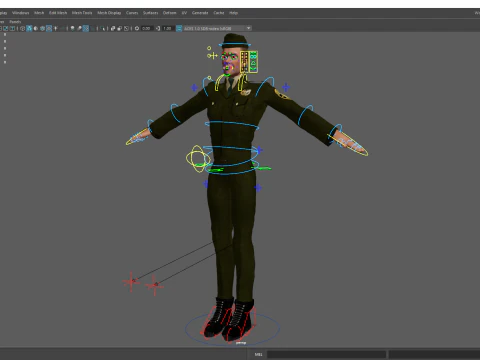The width and height of the screenshot is (480, 360).
Task: Toggle Multisample Anti-aliasing icon
Action: tap(86, 28)
